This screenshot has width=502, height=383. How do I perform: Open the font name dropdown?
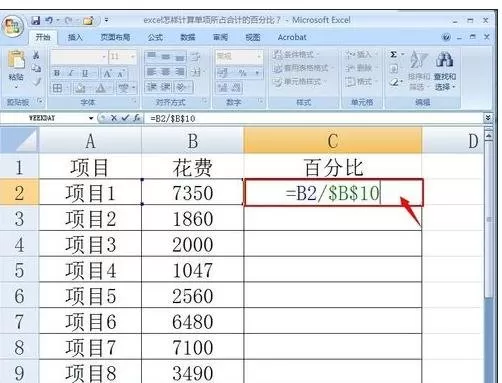click(x=104, y=57)
